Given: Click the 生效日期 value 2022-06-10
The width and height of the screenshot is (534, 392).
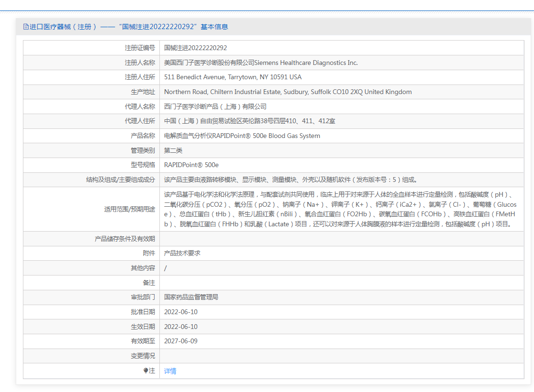Looking at the screenshot, I should point(181,327).
